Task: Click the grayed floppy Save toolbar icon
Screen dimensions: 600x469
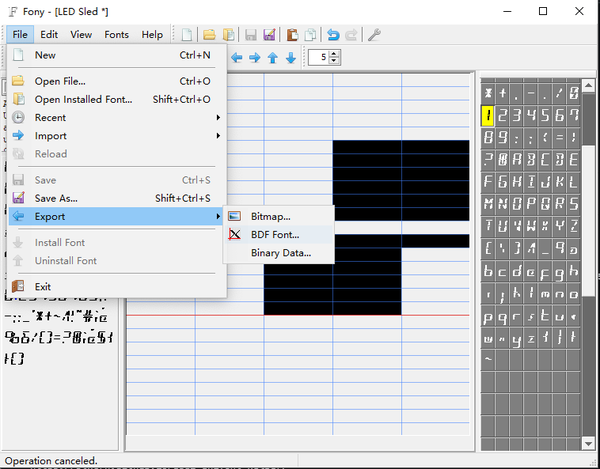Action: pyautogui.click(x=251, y=35)
